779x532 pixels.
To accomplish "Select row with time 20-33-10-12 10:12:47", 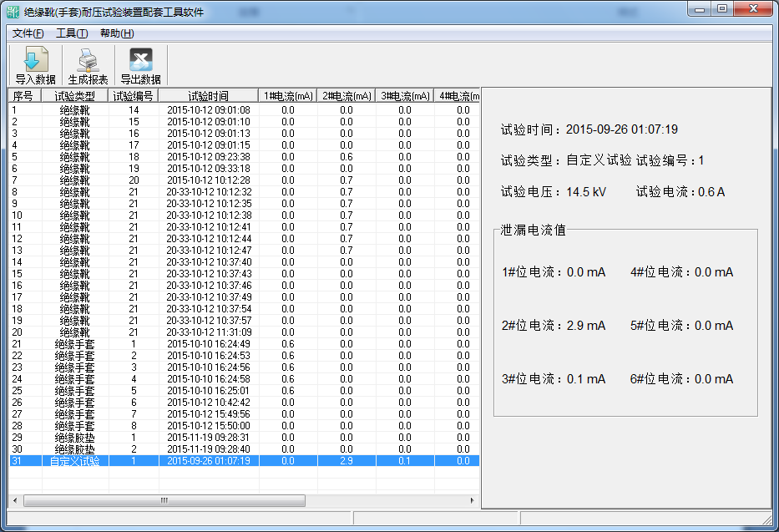I will [244, 251].
